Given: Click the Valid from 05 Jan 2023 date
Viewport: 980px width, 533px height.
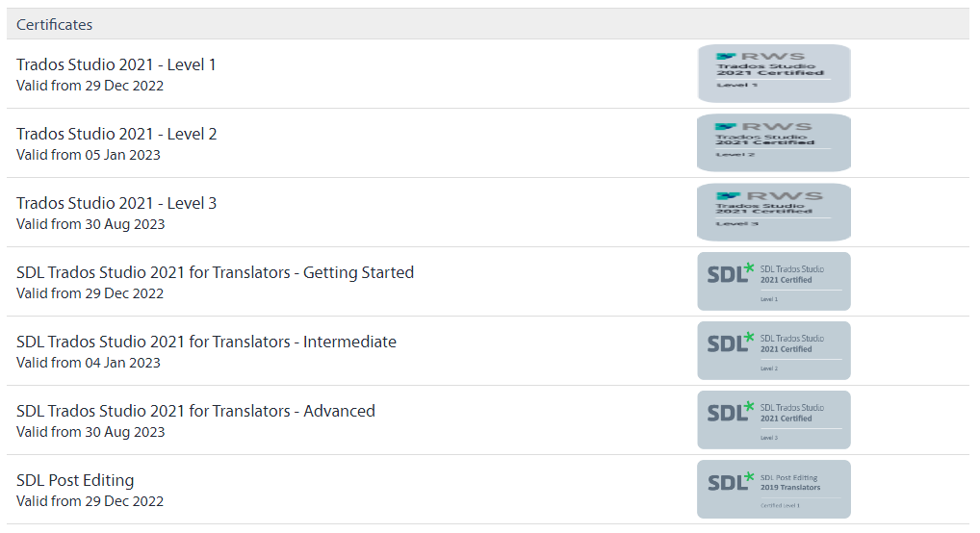Looking at the screenshot, I should [x=89, y=155].
